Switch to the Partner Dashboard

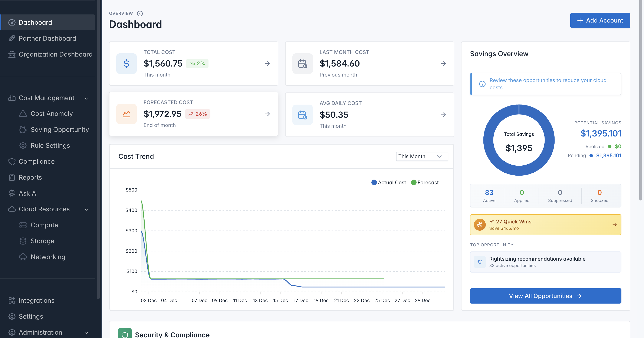click(47, 38)
